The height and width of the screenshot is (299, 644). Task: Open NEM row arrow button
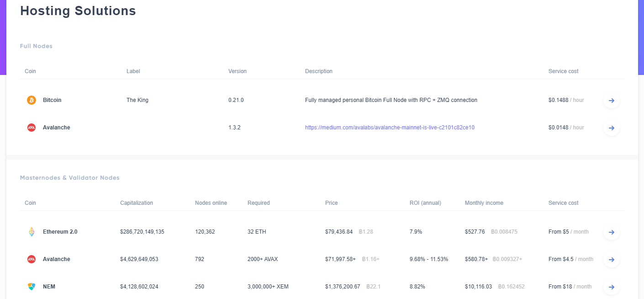pyautogui.click(x=612, y=287)
